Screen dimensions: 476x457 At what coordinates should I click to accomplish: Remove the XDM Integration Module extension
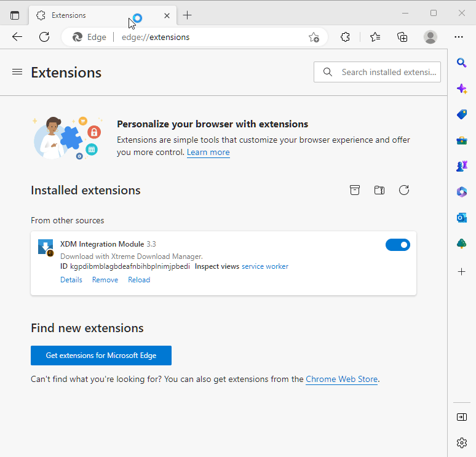pyautogui.click(x=105, y=280)
